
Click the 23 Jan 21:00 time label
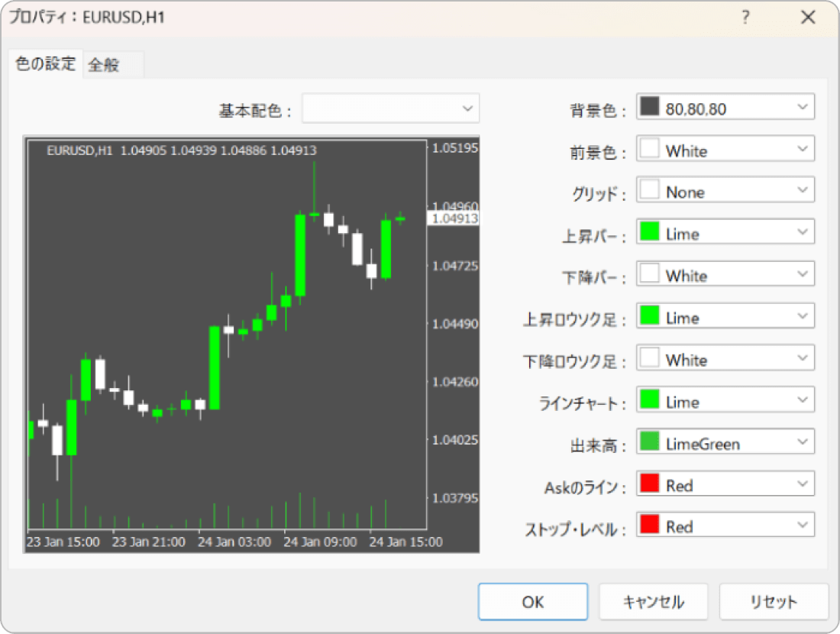click(x=149, y=542)
